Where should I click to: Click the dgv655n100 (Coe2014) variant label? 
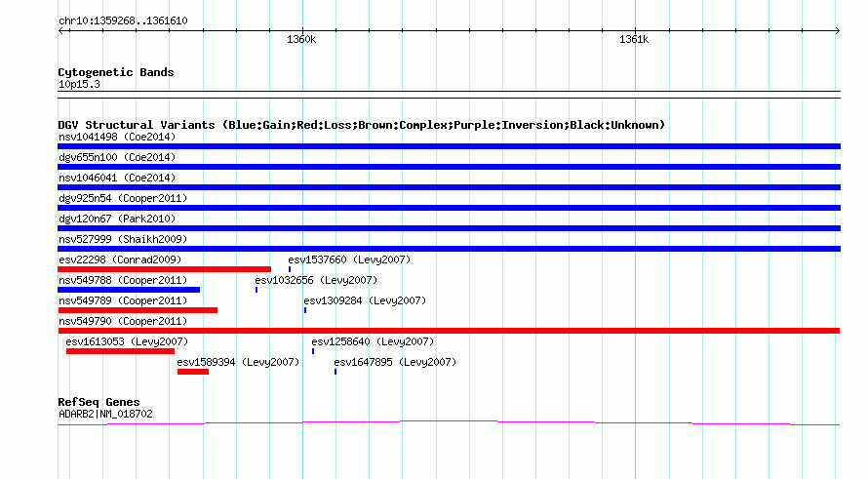tap(117, 157)
